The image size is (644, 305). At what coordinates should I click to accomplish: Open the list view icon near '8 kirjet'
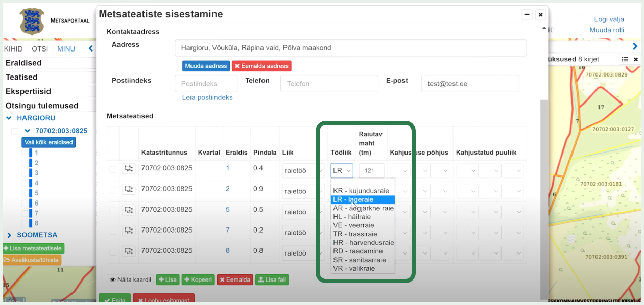point(625,59)
